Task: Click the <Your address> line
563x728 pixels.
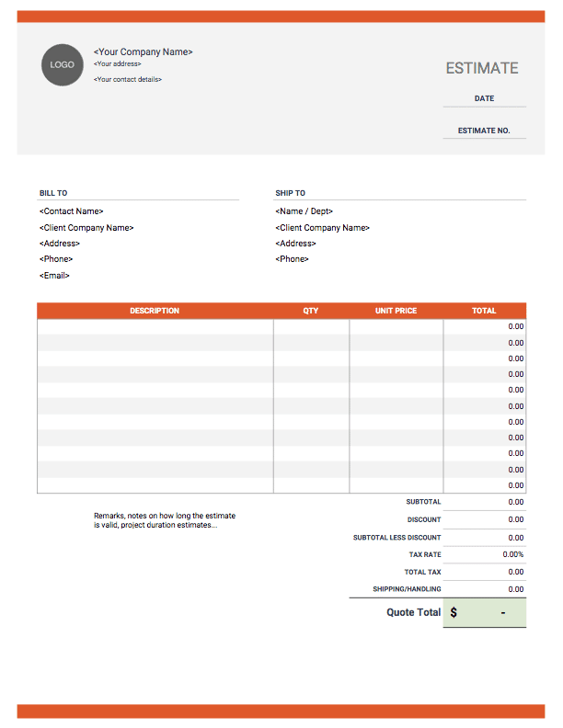Action: tap(117, 64)
